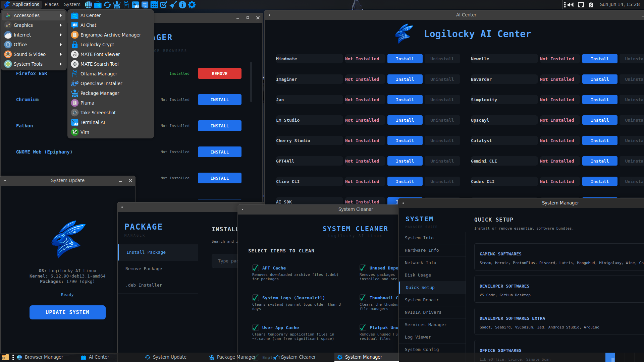Open Terminal AI icon in top panel
644x362 pixels.
136,5
